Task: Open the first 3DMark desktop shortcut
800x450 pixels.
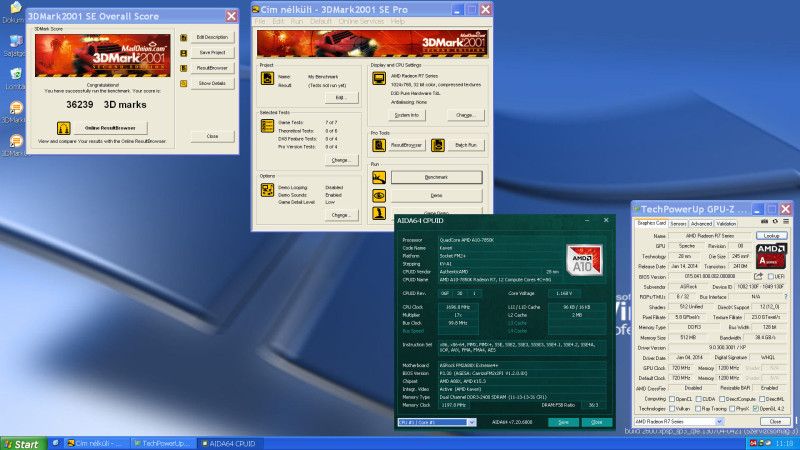Action: (14, 112)
